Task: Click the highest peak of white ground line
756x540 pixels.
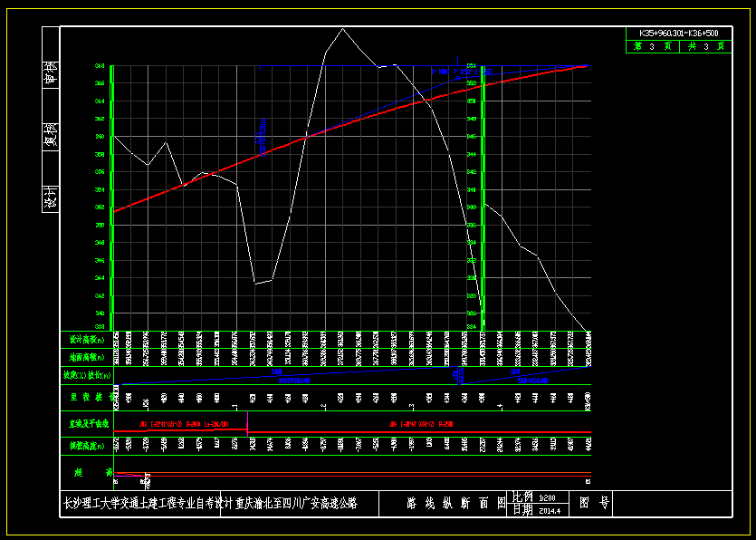Action: click(x=341, y=29)
